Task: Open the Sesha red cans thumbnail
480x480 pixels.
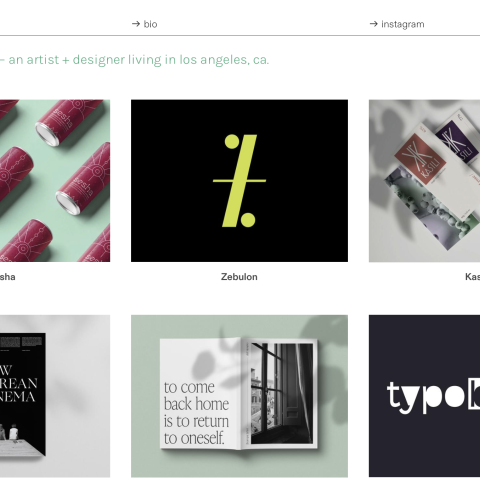Action: click(x=55, y=180)
